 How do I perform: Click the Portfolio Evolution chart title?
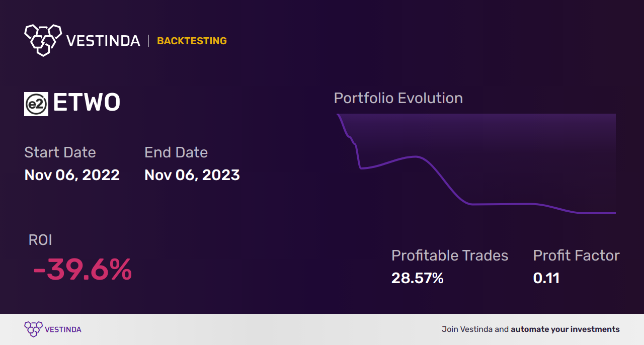click(x=398, y=98)
